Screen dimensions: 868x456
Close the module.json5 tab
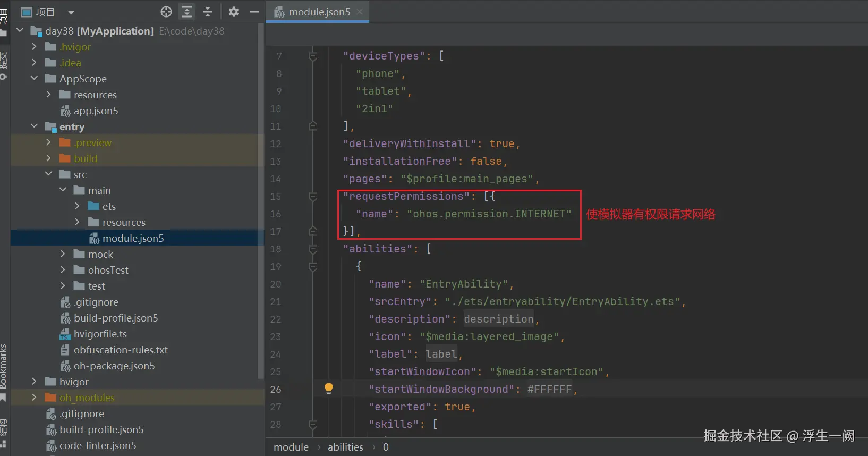point(360,12)
